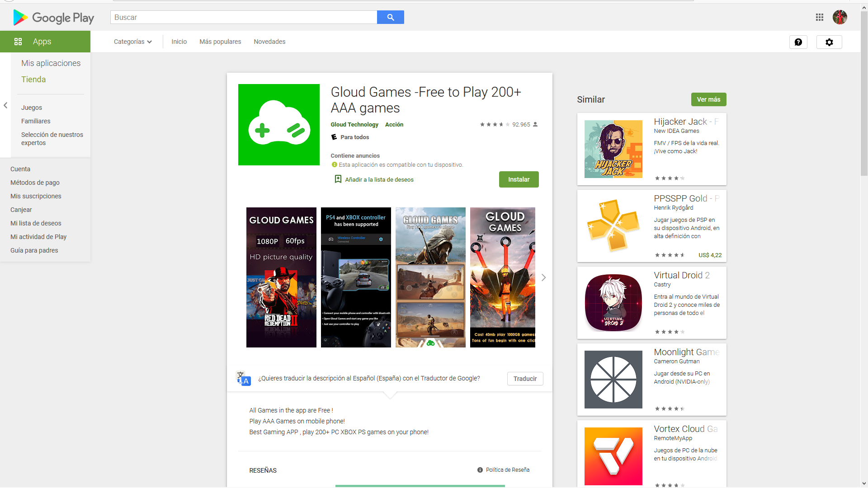Show next screenshots with the arrow
Image resolution: width=868 pixels, height=488 pixels.
pos(543,277)
